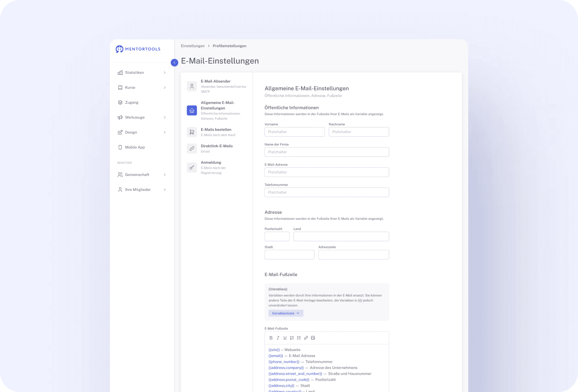Expand the Statistiken submenu chevron
The height and width of the screenshot is (392, 578).
tap(165, 72)
